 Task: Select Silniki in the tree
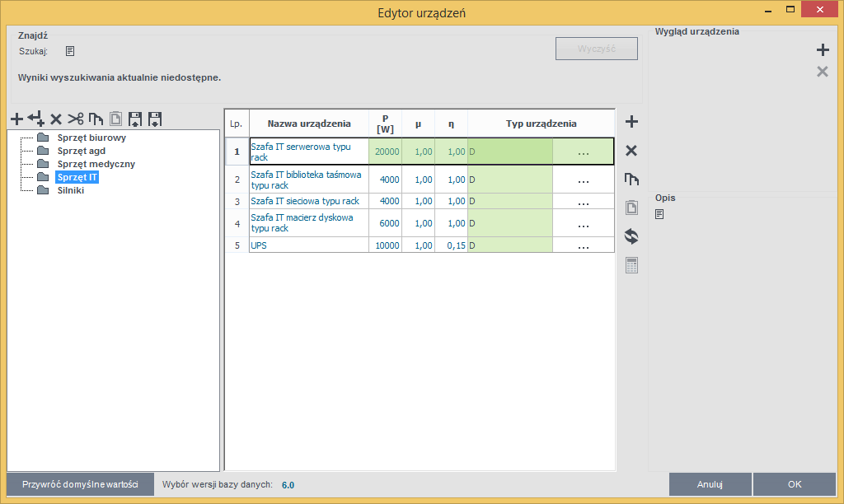(x=71, y=190)
